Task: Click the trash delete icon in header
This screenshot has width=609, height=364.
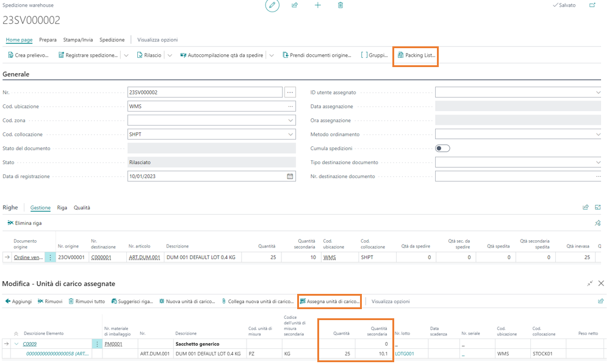Action: point(341,5)
